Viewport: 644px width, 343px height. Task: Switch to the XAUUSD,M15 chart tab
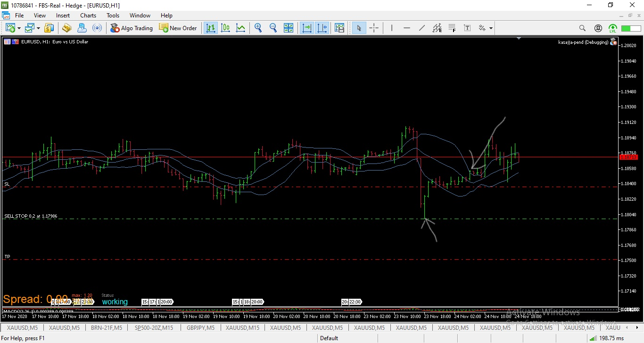[242, 327]
